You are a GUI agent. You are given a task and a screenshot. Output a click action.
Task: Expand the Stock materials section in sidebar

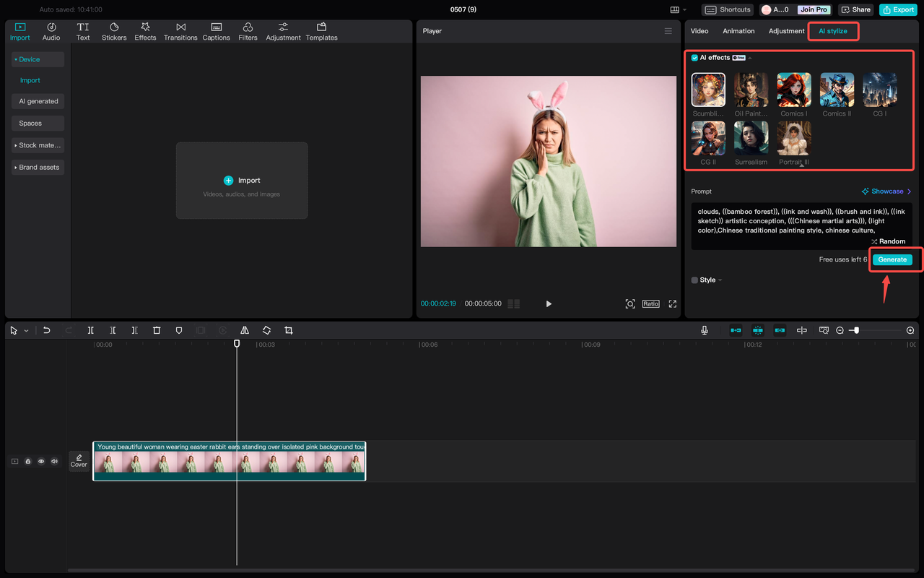[39, 145]
